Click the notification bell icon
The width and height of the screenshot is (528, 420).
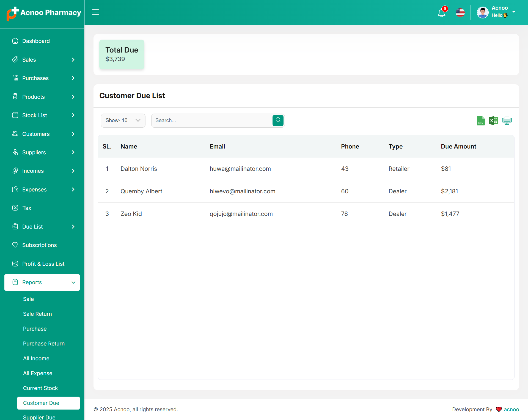tap(441, 13)
